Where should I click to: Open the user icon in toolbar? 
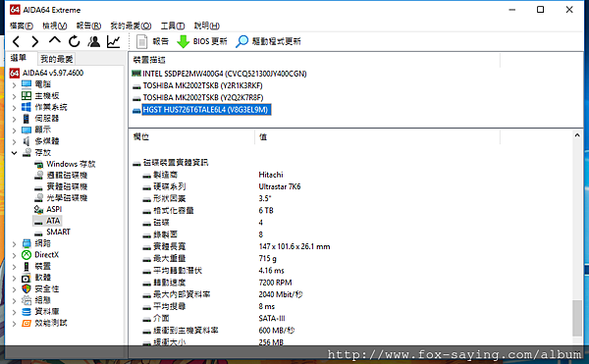[94, 41]
